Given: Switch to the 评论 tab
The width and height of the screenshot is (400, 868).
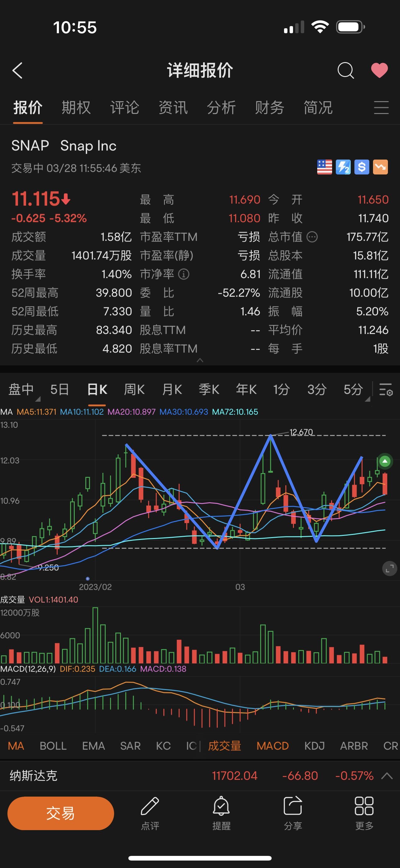Looking at the screenshot, I should coord(125,107).
